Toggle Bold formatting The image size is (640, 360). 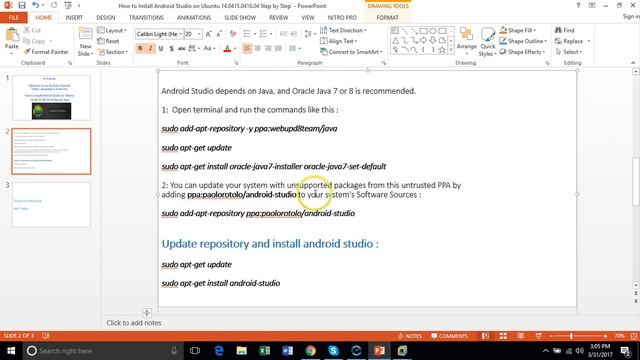click(x=140, y=49)
